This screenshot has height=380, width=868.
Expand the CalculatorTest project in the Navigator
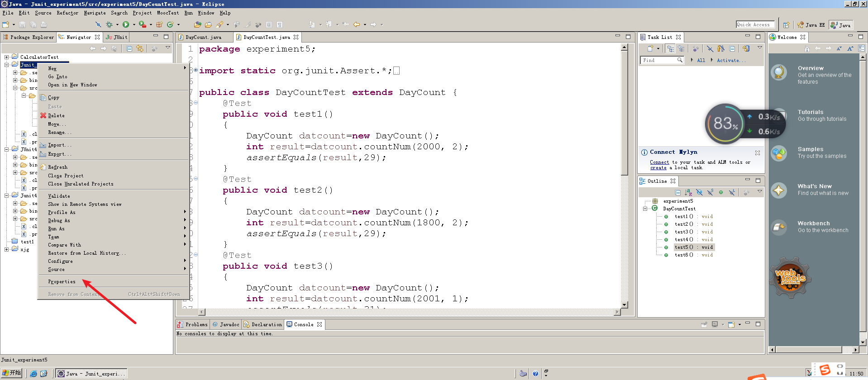(x=7, y=57)
